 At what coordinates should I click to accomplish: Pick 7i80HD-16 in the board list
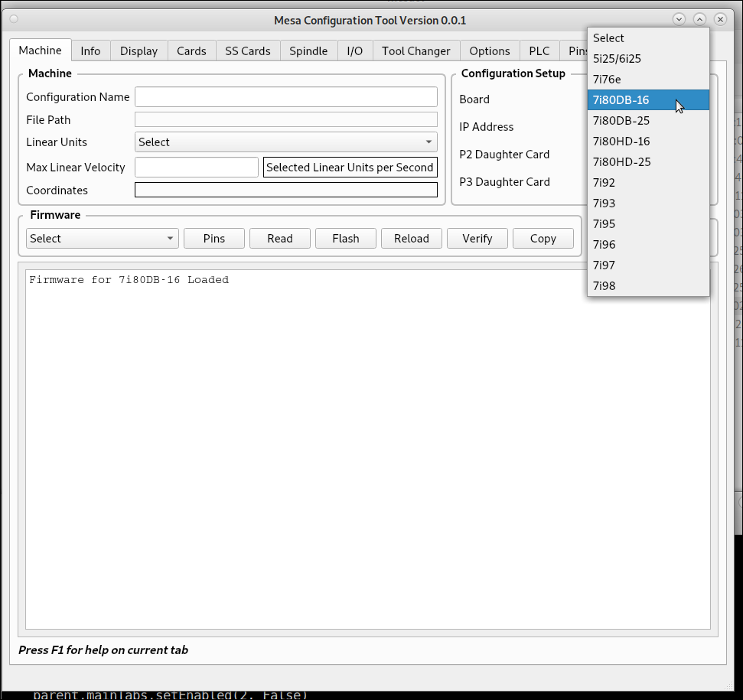coord(648,141)
